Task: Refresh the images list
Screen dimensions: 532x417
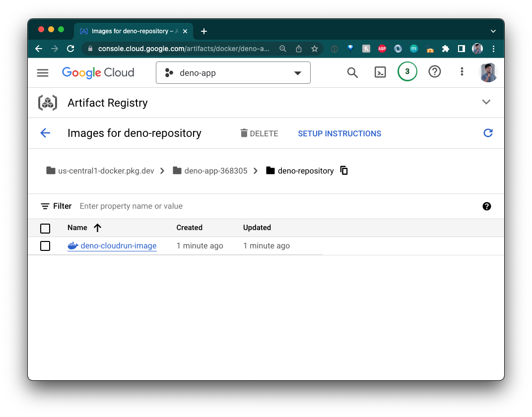Action: click(x=488, y=133)
